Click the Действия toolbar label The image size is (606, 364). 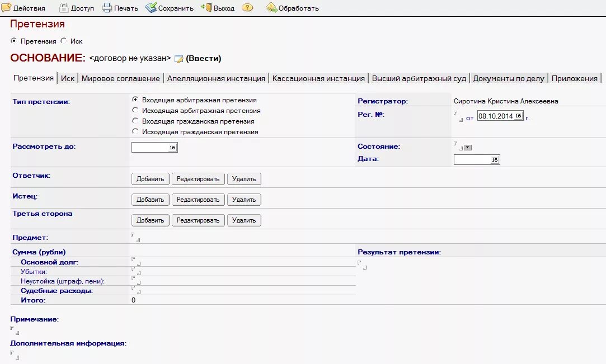tap(29, 8)
